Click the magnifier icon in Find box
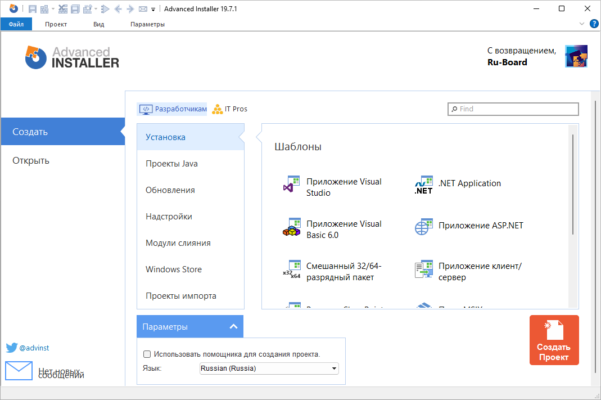Viewport: 601px width, 400px height. pos(454,109)
